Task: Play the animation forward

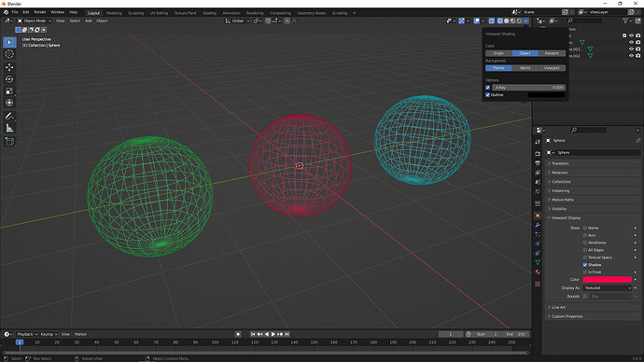Action: (273, 334)
